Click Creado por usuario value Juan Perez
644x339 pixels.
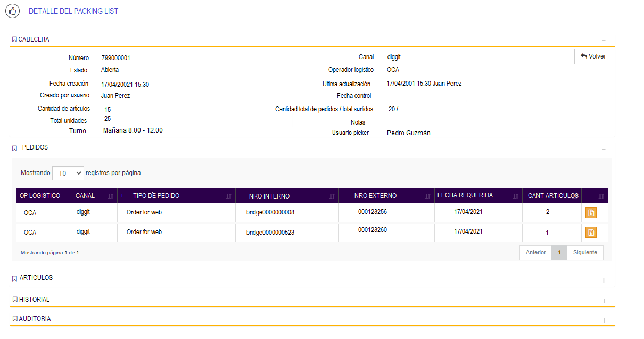click(x=115, y=96)
